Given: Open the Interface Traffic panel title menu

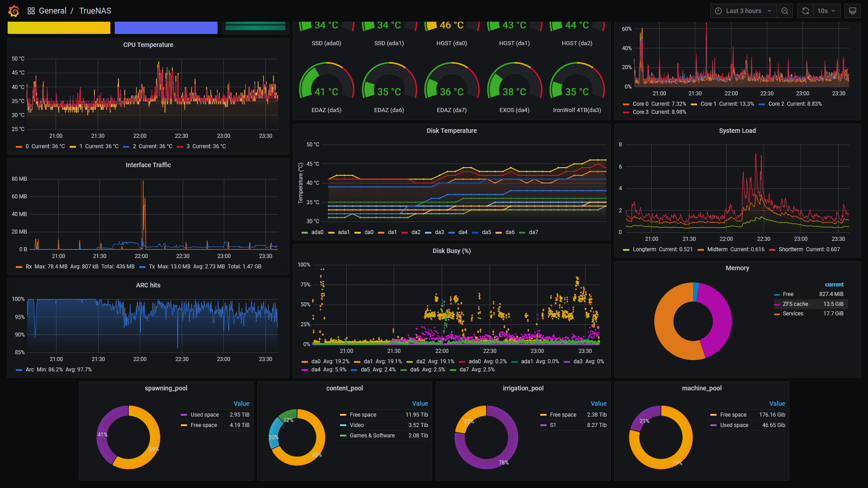Looking at the screenshot, I should [148, 165].
